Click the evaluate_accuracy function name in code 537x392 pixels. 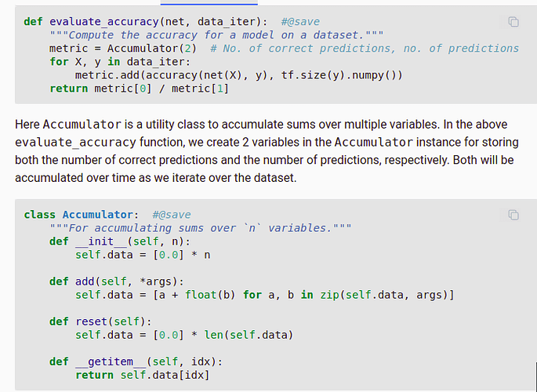(104, 22)
